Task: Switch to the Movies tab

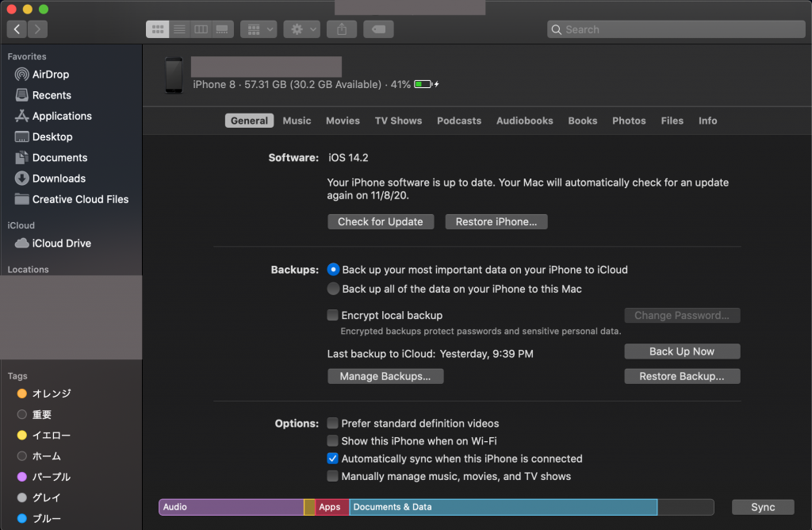Action: point(343,121)
